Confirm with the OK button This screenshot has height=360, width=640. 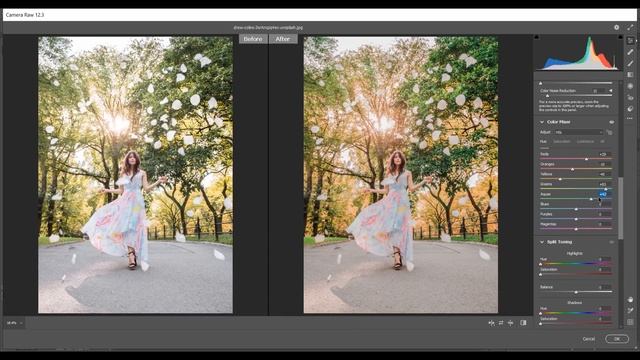click(x=617, y=339)
